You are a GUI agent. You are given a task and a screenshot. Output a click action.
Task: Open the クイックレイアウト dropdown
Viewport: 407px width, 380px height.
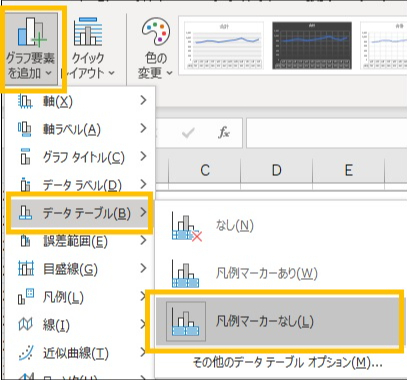click(88, 48)
